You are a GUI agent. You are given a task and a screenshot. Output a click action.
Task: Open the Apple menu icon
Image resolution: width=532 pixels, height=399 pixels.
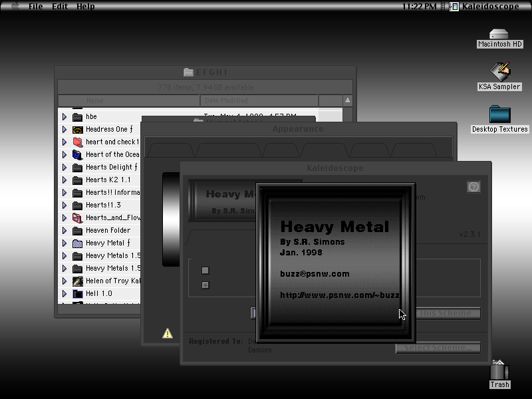pyautogui.click(x=15, y=6)
